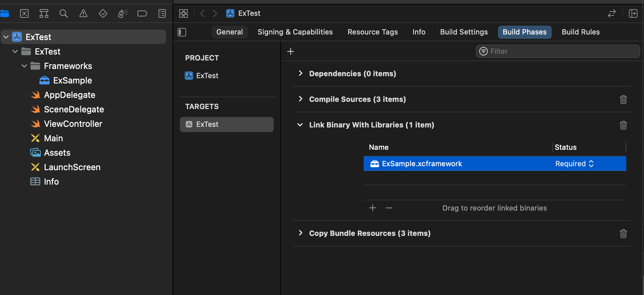Open the Breakpoint navigator
Viewport: 644px width, 295px height.
(x=142, y=13)
